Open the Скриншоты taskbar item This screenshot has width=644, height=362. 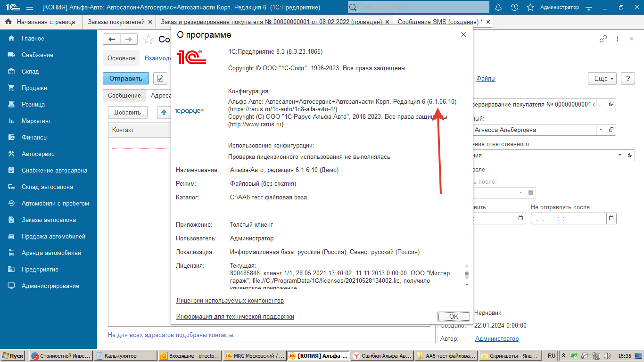click(511, 356)
